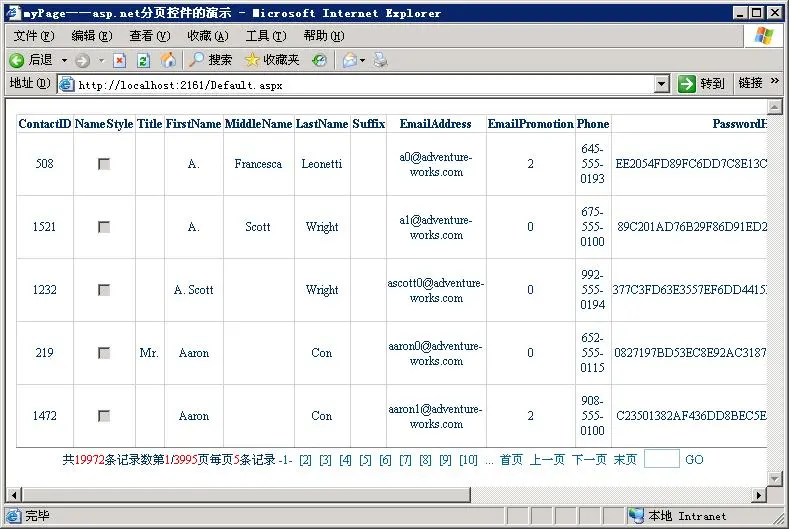The image size is (789, 529).
Task: Open Search with the magnifier icon
Action: point(196,60)
